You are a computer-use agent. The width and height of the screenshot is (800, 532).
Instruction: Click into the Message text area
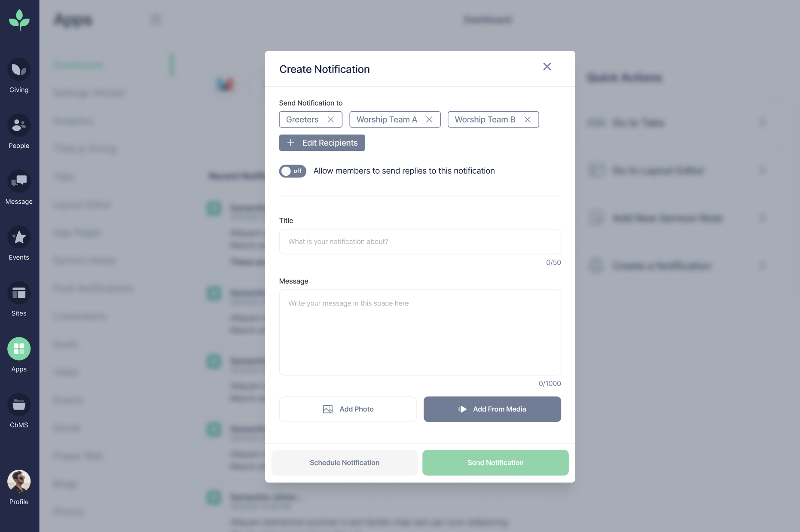[x=420, y=332]
